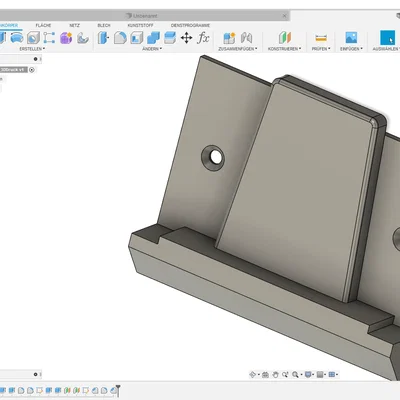Switch to the KUNSTSTOFF tab
The height and width of the screenshot is (400, 400).
click(140, 25)
